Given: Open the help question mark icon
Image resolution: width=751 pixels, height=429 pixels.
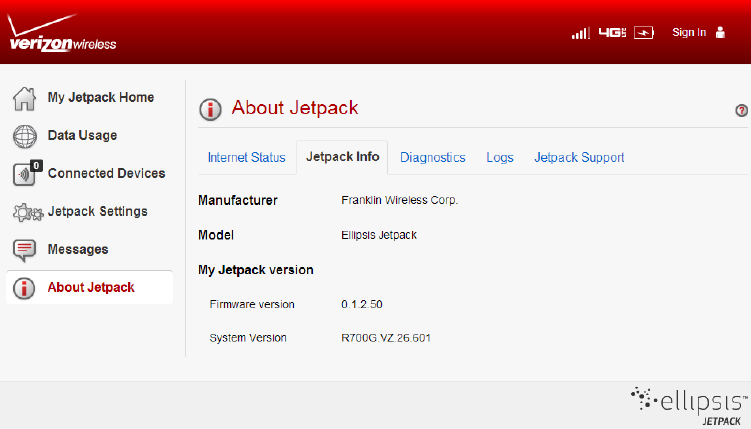Looking at the screenshot, I should [741, 111].
